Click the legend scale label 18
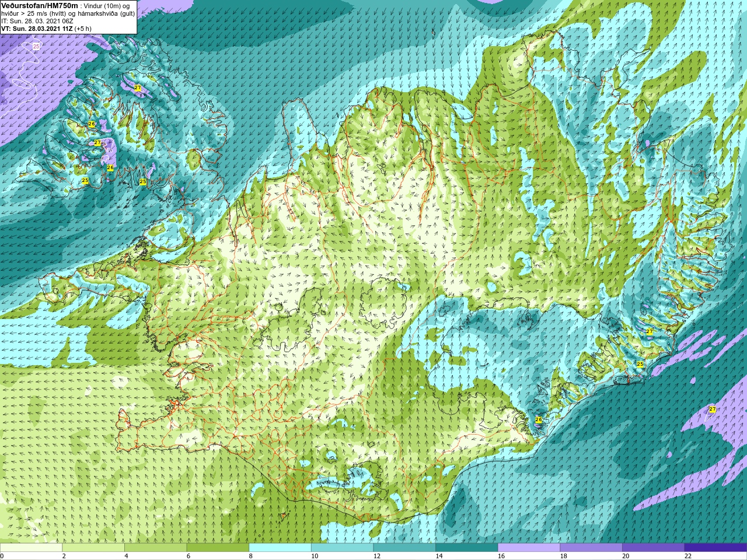Screen dimensions: 747x560 click(564, 556)
